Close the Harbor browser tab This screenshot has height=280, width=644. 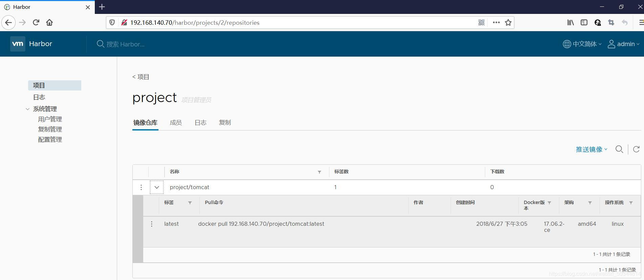tap(88, 7)
